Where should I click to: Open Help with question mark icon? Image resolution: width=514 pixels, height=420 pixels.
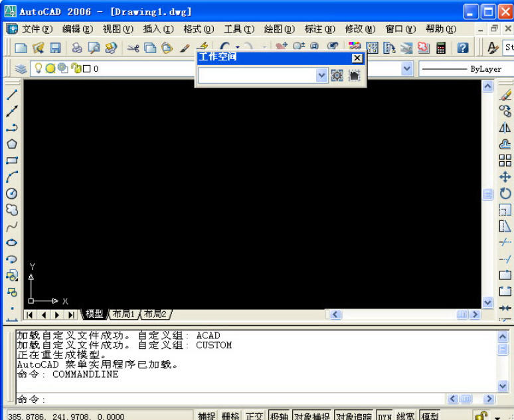463,48
